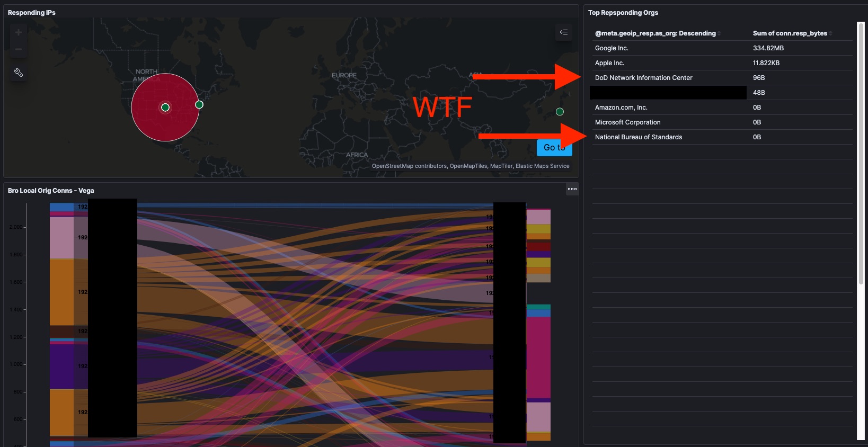Sort by the @meta.geoip_resp.as_org column arrows
This screenshot has width=868, height=447.
pos(719,33)
